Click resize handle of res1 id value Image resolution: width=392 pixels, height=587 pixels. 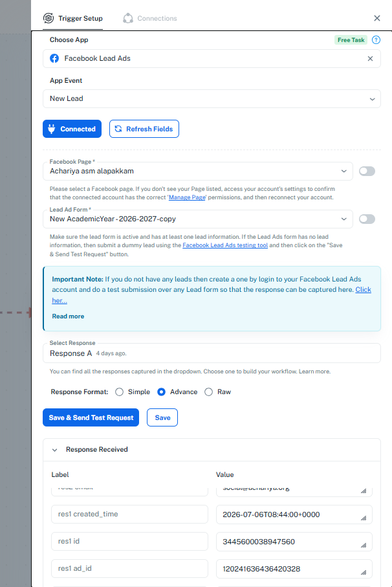(363, 546)
